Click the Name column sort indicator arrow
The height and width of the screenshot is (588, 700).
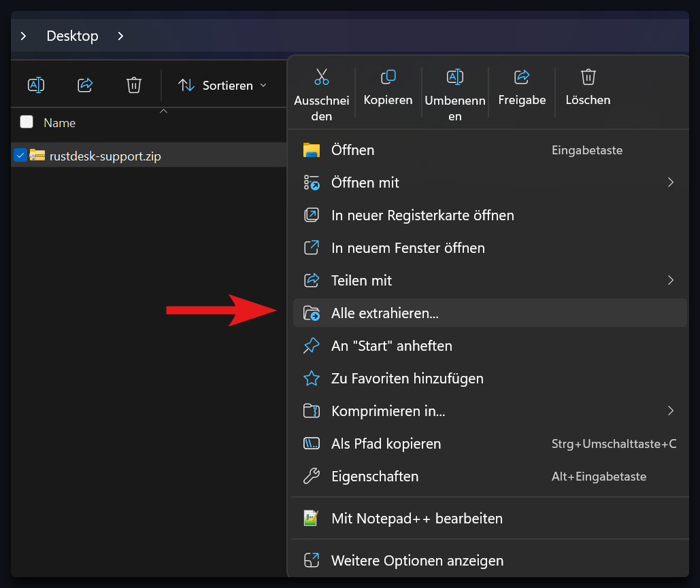tap(163, 109)
